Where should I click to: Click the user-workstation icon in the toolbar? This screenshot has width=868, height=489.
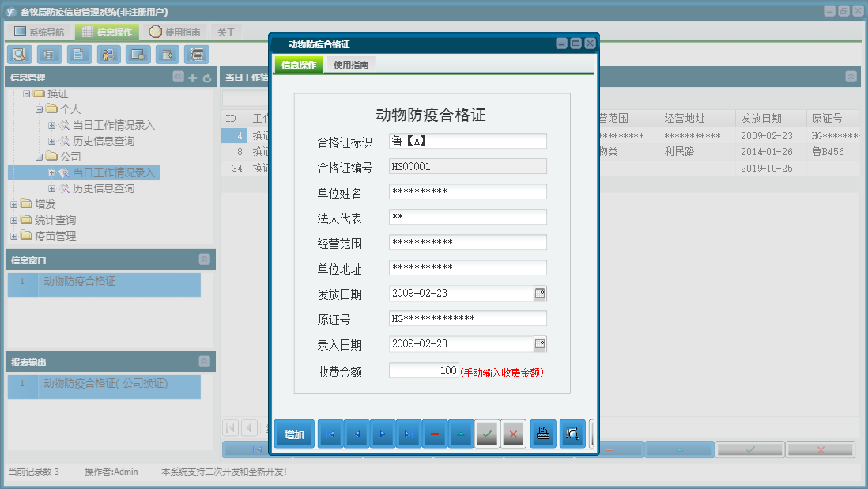pos(108,55)
